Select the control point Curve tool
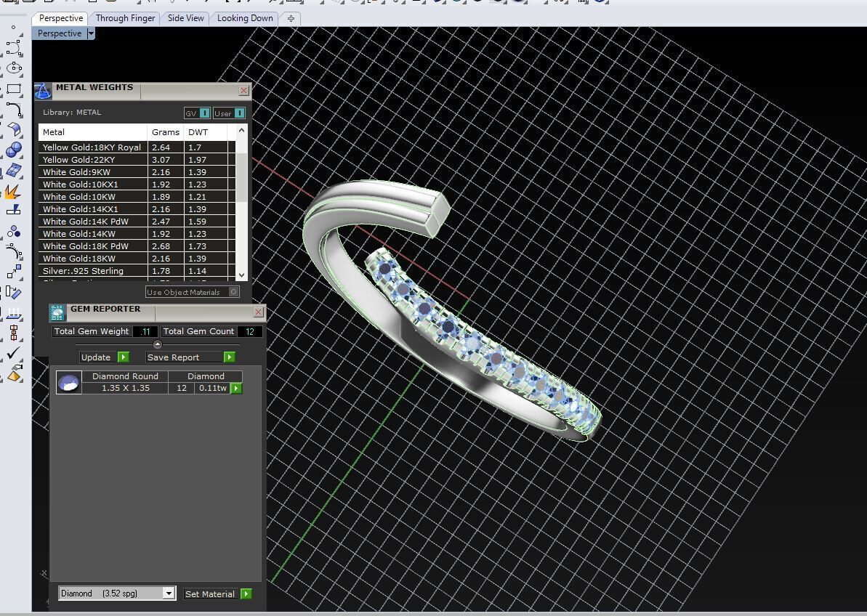This screenshot has height=616, width=867. pos(14,48)
